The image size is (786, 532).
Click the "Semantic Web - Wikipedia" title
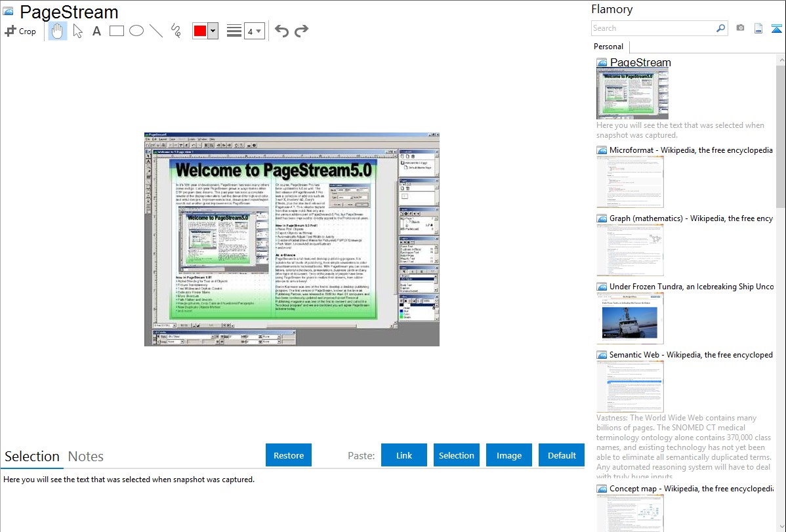pos(691,354)
